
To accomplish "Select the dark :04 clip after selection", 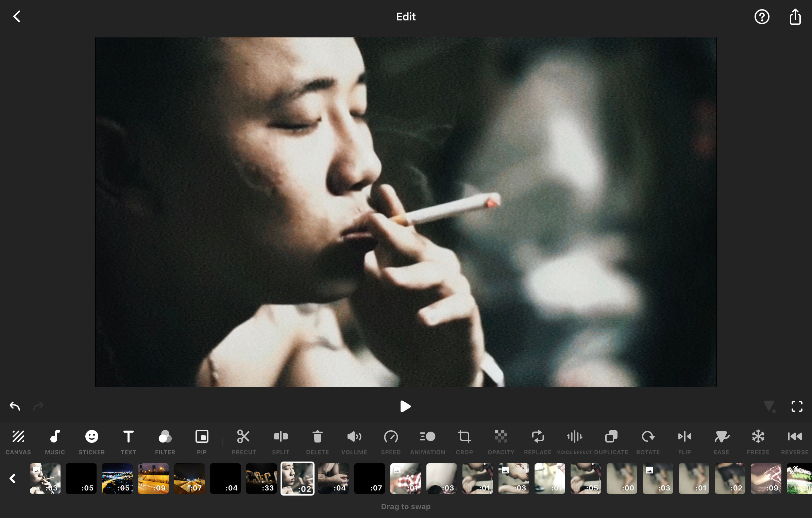I will [334, 479].
